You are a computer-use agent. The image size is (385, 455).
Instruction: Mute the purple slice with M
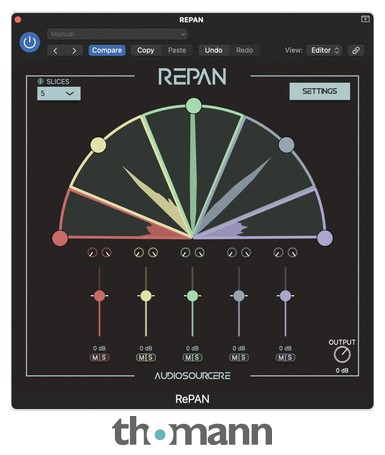coord(281,358)
